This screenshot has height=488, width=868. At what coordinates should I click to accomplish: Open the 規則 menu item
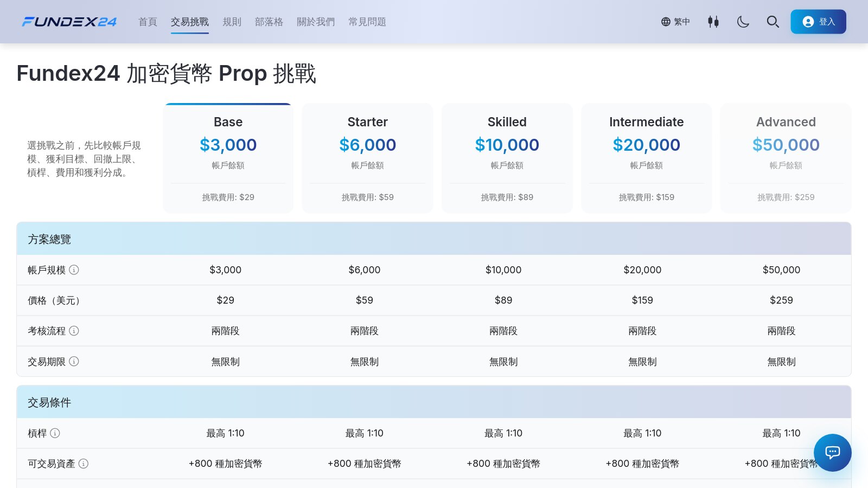coord(232,22)
